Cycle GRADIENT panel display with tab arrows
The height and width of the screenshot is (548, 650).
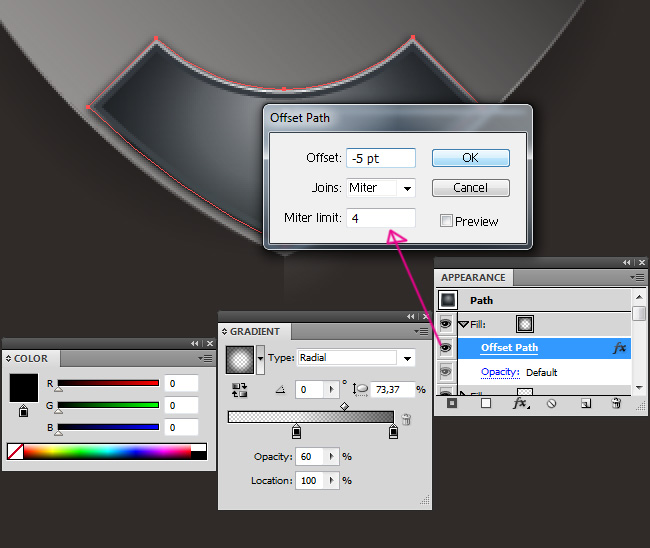click(224, 332)
